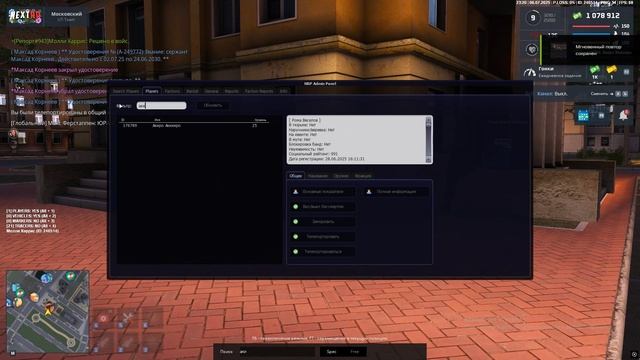This screenshot has height=360, width=640.
Task: Click the notification bell icon
Action: coord(624,115)
